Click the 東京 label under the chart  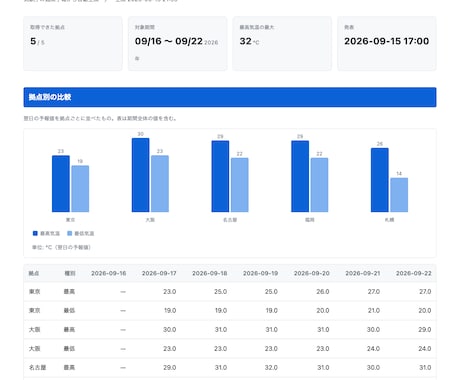[x=70, y=220]
